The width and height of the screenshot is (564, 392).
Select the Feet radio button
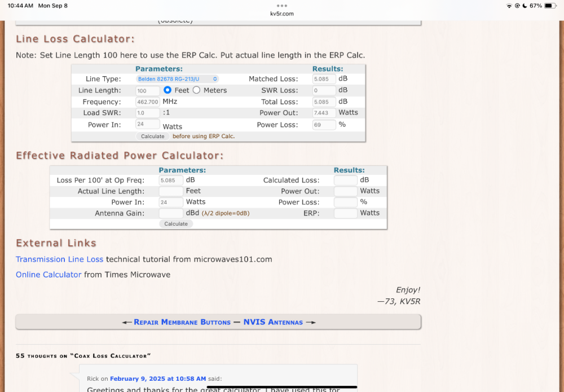pos(168,90)
